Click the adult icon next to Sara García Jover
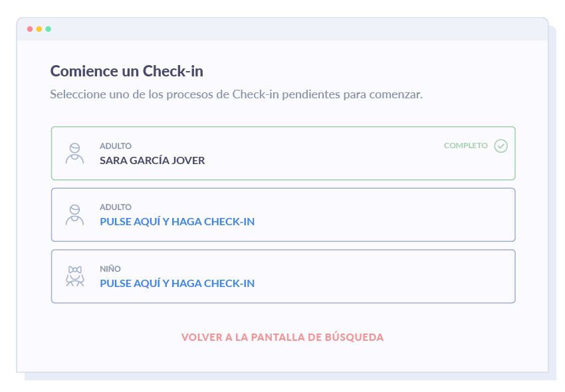This screenshot has height=392, width=565. click(x=74, y=153)
